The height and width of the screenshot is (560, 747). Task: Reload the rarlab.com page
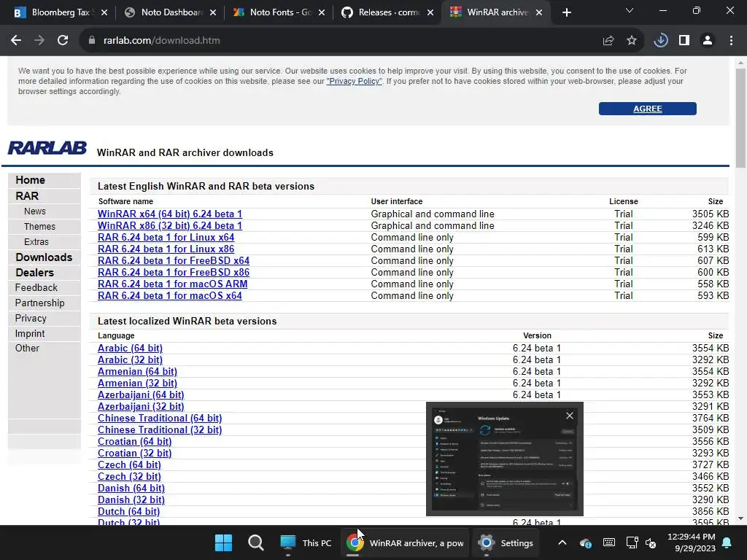[x=63, y=41]
